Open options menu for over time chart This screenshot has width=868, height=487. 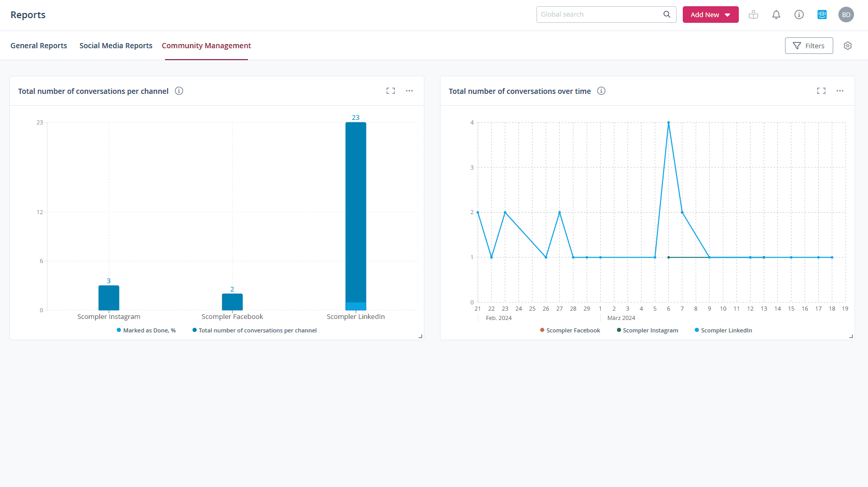point(840,91)
